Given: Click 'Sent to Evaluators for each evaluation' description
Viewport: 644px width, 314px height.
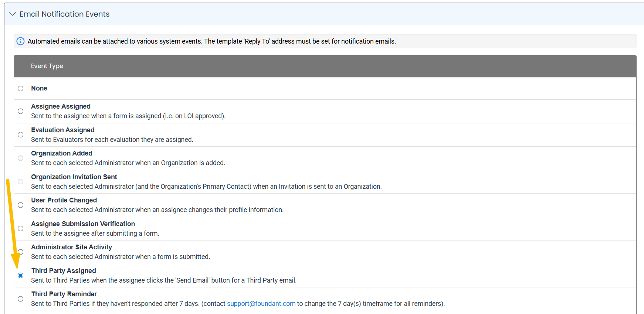Looking at the screenshot, I should point(112,140).
